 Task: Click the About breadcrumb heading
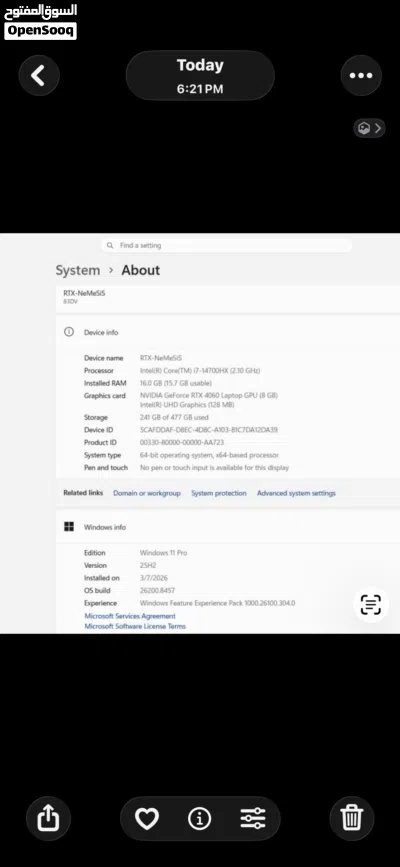click(141, 270)
